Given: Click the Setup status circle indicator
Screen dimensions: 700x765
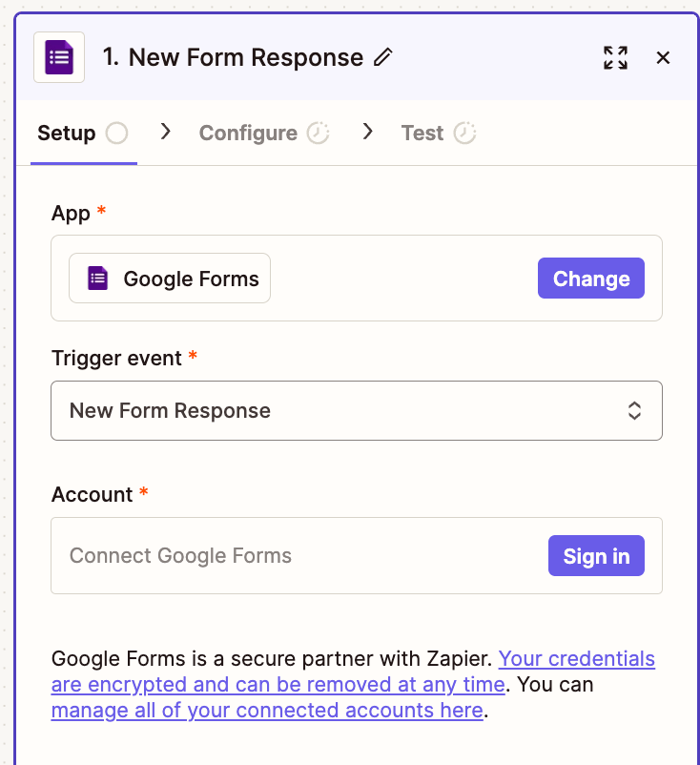Looking at the screenshot, I should [116, 133].
